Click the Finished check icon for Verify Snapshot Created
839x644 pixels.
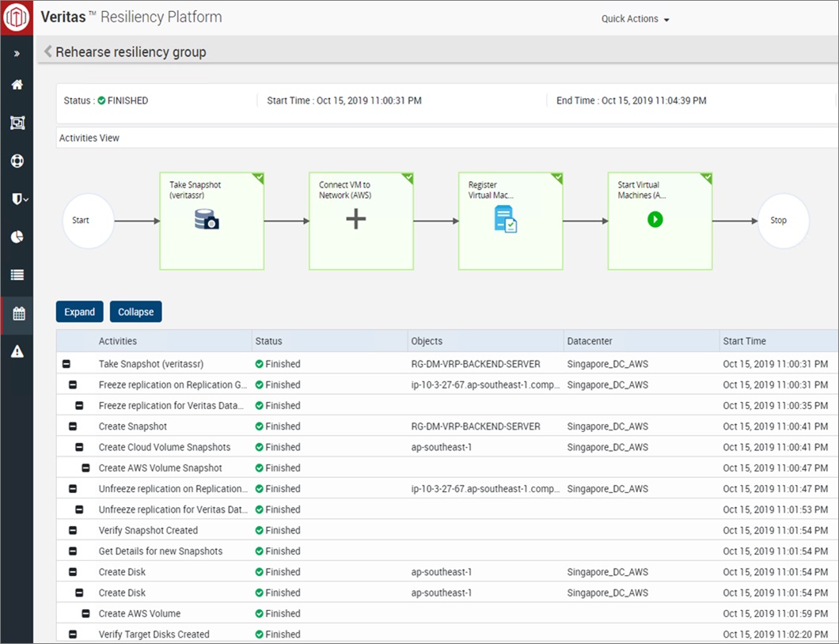pos(259,531)
